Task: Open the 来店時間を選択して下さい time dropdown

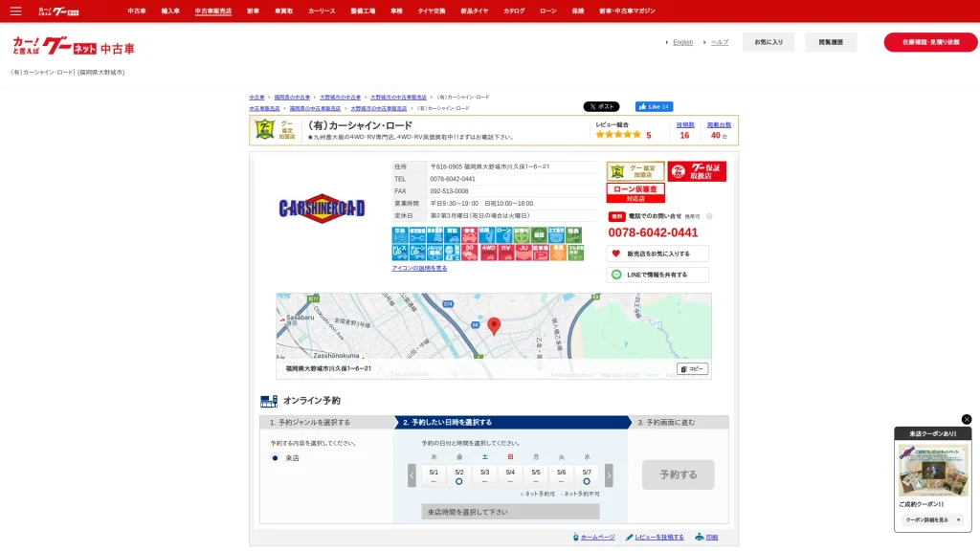Action: pos(510,512)
